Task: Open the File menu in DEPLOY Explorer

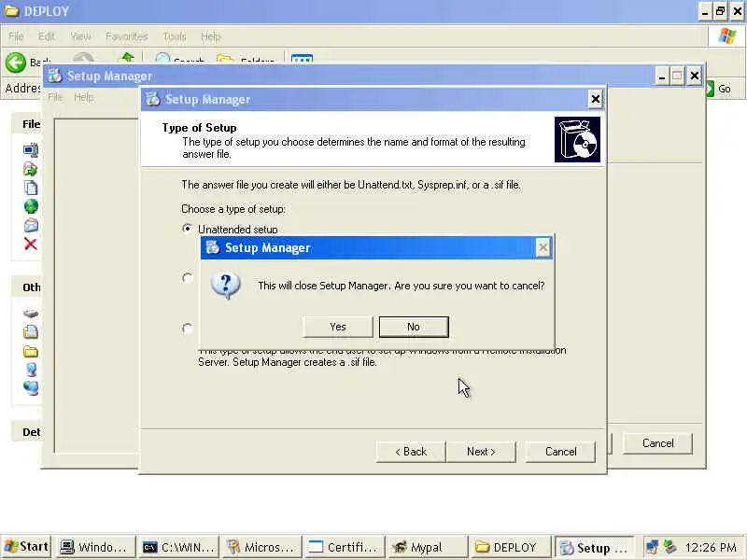Action: pyautogui.click(x=16, y=36)
